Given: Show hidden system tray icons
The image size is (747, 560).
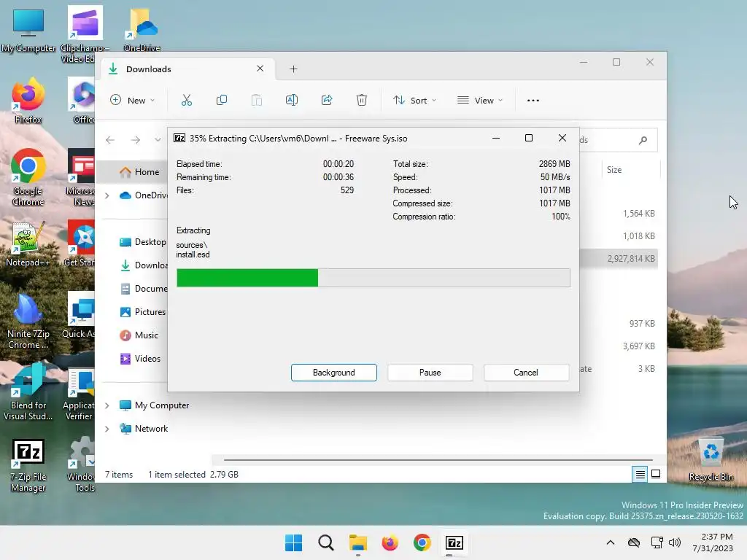Looking at the screenshot, I should [x=611, y=542].
